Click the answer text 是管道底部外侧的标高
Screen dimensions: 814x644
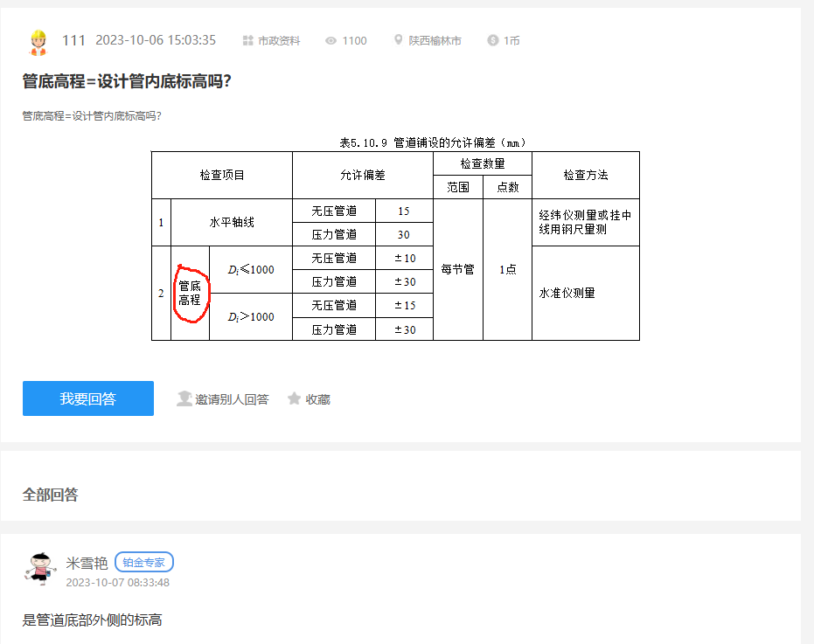(92, 620)
